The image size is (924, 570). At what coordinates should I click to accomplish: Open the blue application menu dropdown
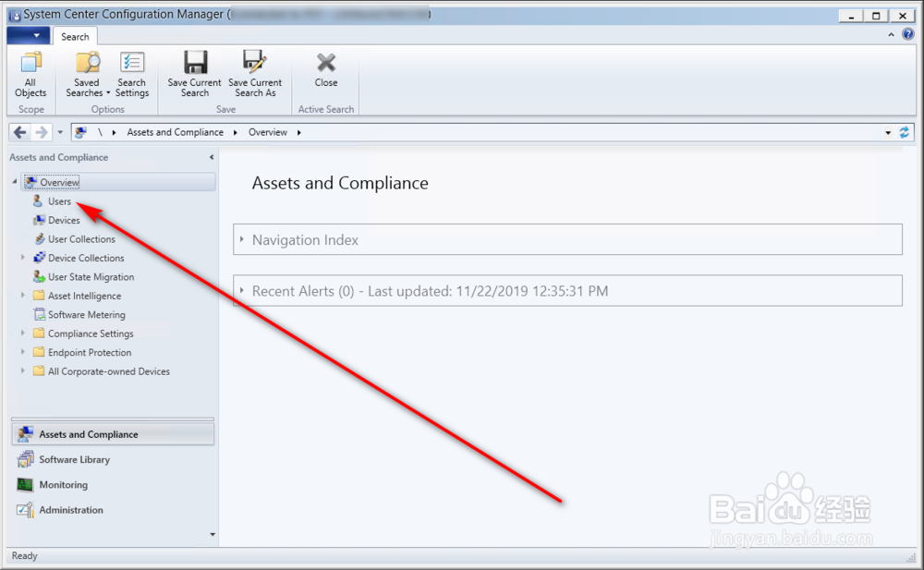click(x=29, y=36)
